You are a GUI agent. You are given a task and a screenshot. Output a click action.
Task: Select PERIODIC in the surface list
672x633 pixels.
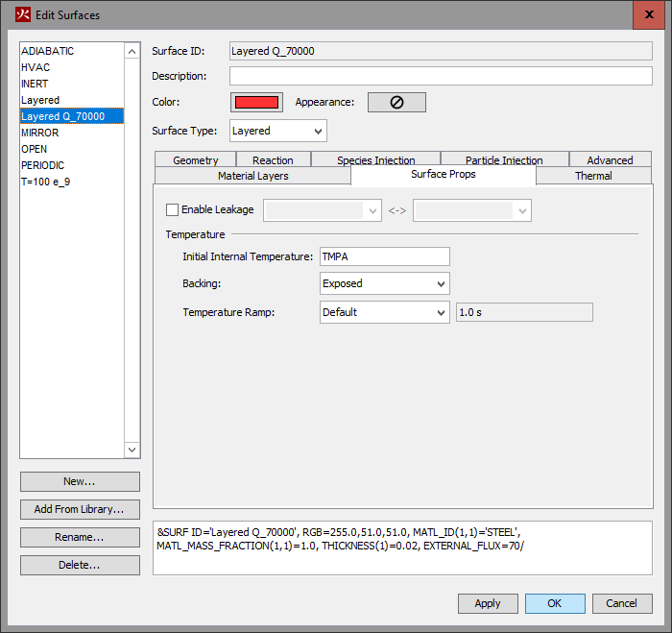[x=72, y=165]
